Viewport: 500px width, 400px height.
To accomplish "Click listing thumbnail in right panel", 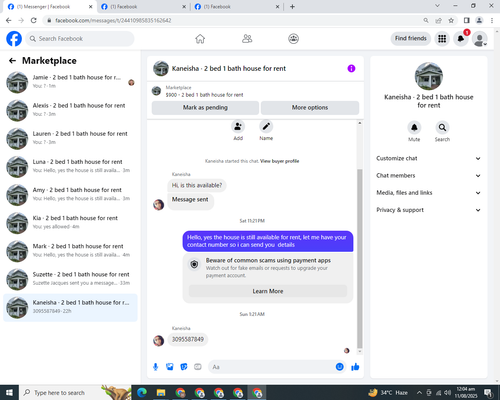I will [x=429, y=76].
